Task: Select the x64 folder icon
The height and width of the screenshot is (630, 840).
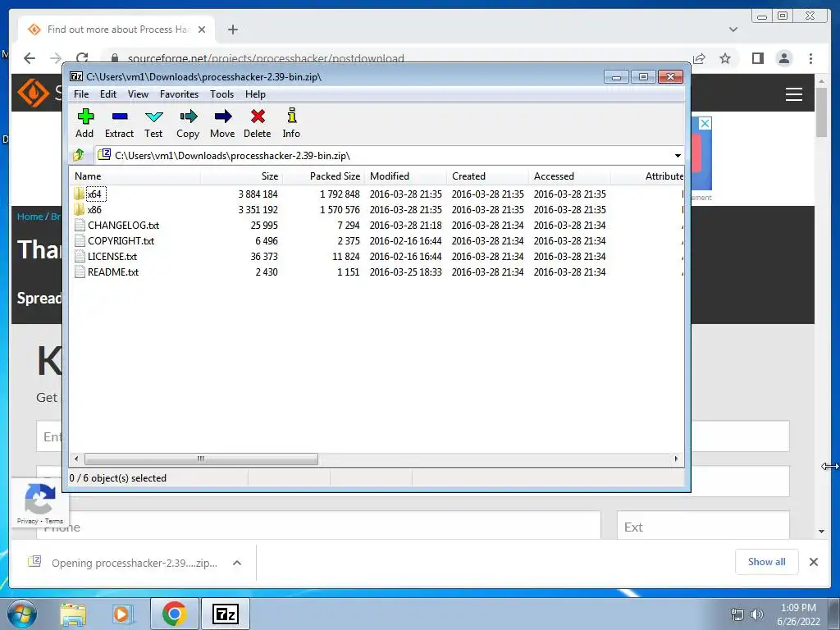Action: (x=80, y=194)
